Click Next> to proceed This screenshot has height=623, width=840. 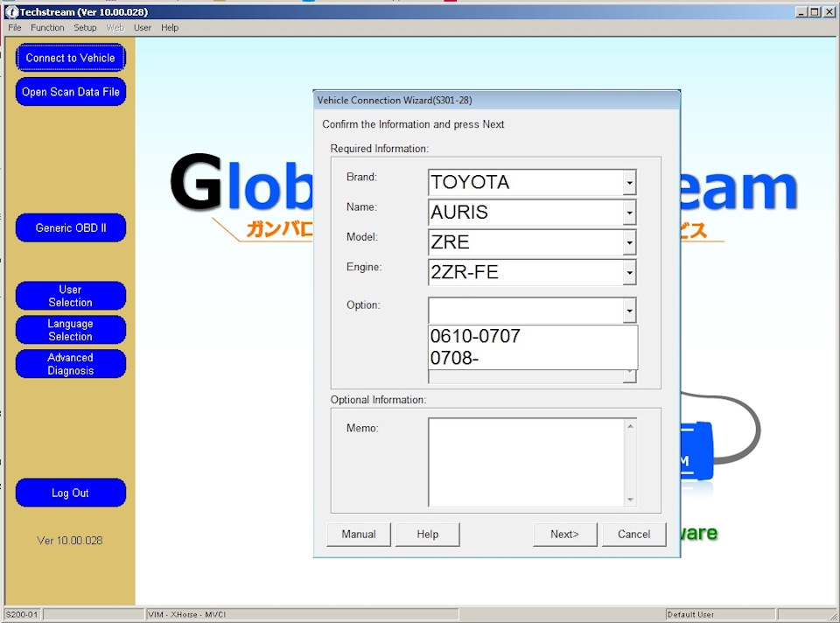564,534
